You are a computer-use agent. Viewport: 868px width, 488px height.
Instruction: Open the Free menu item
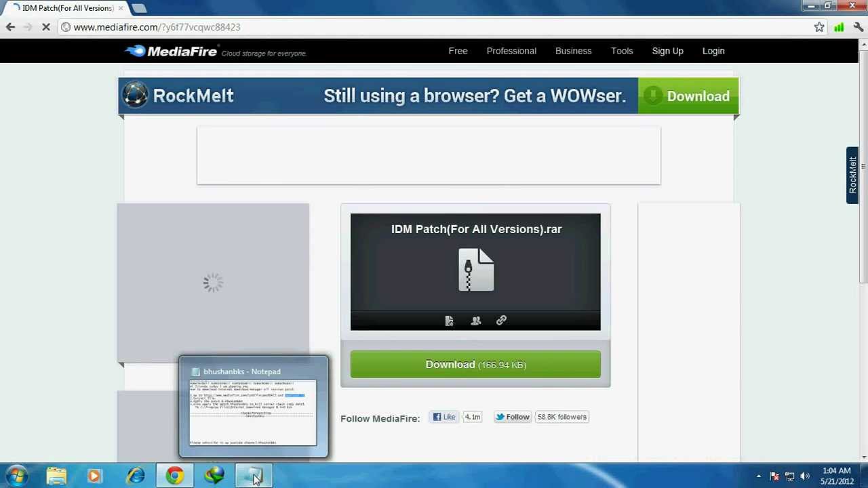click(x=458, y=51)
